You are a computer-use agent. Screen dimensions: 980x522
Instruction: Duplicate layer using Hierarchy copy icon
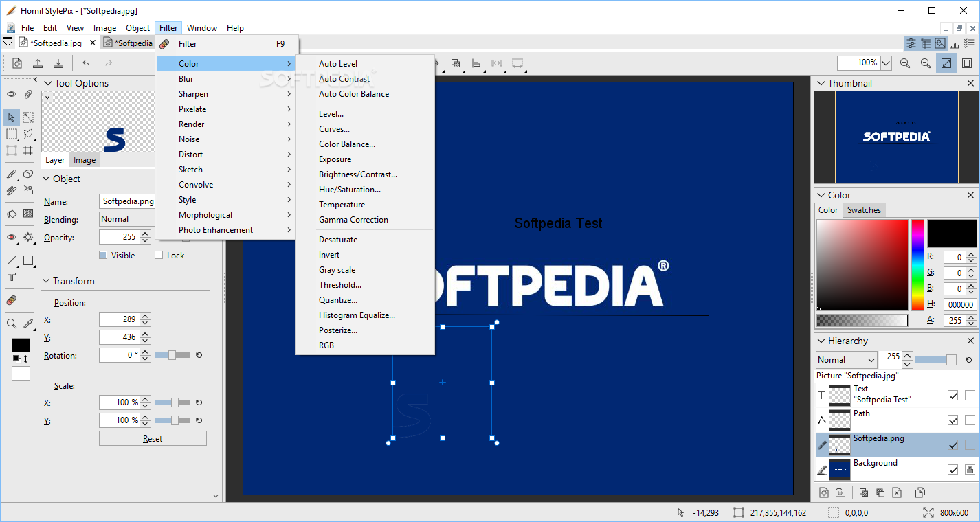(920, 492)
